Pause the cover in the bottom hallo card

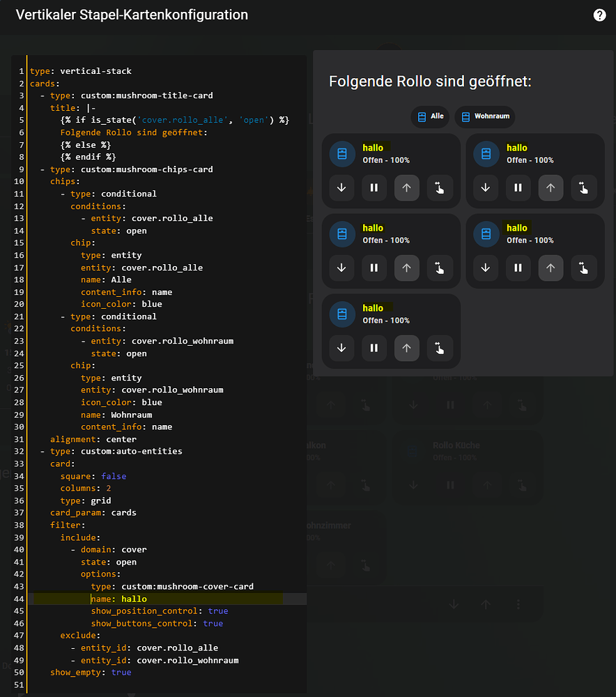[374, 348]
